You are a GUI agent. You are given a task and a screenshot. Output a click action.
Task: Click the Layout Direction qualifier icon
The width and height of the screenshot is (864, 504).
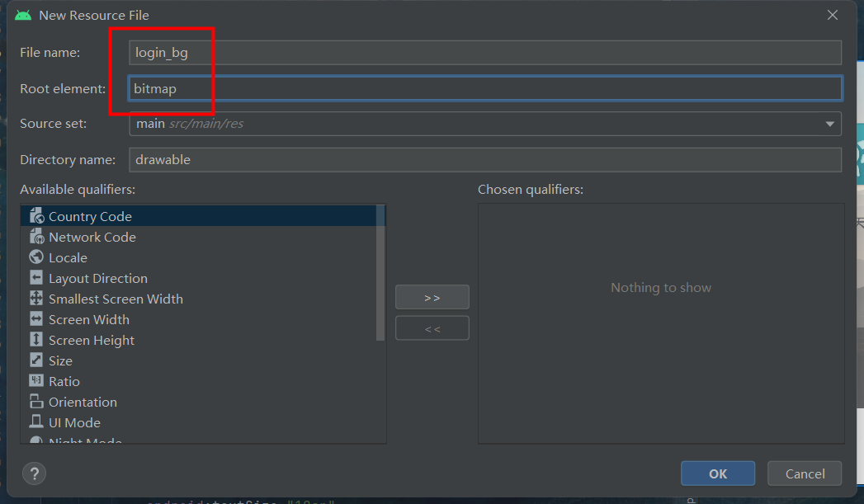35,278
